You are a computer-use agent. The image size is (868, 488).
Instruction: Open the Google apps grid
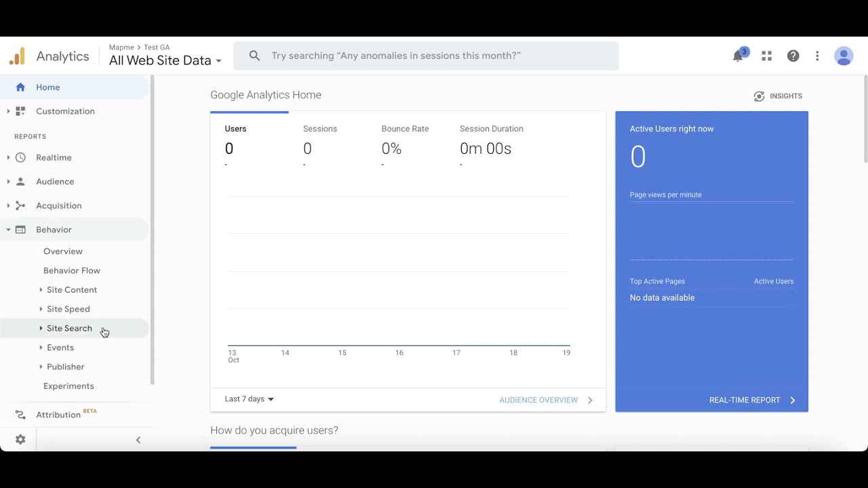tap(767, 56)
